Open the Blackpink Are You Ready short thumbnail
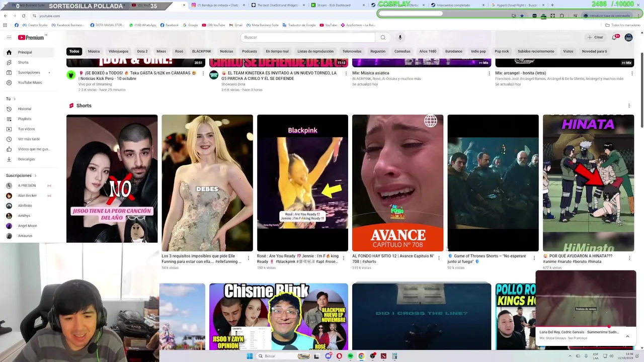The image size is (644, 362). 302,183
